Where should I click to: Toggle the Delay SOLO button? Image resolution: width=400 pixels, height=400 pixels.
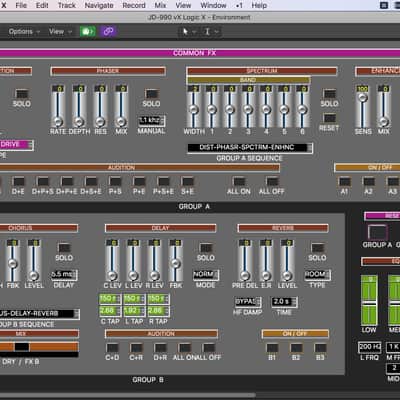coord(206,248)
